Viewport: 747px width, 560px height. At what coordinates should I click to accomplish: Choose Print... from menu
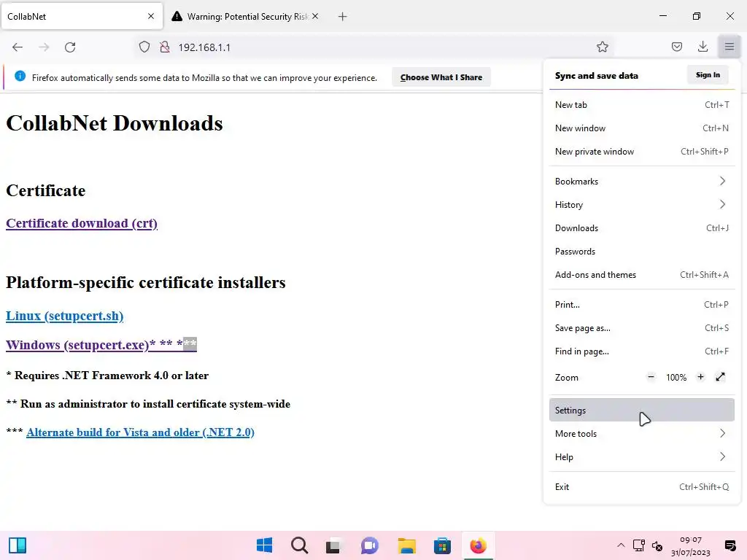click(x=642, y=305)
